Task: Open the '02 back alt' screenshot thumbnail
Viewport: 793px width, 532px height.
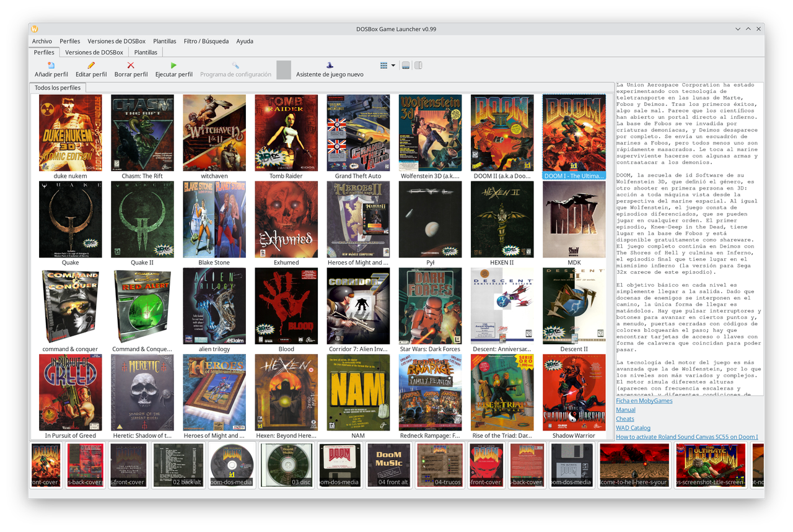Action: point(178,464)
